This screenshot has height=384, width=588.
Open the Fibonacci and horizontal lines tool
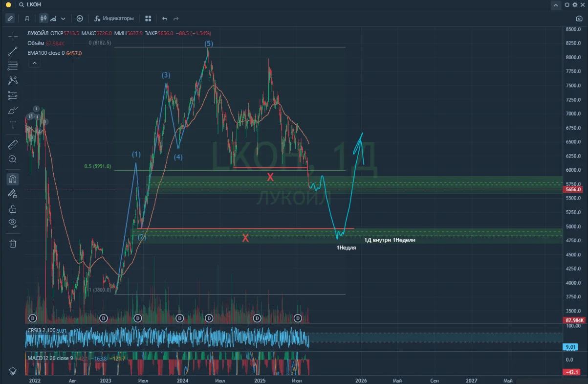click(x=13, y=66)
